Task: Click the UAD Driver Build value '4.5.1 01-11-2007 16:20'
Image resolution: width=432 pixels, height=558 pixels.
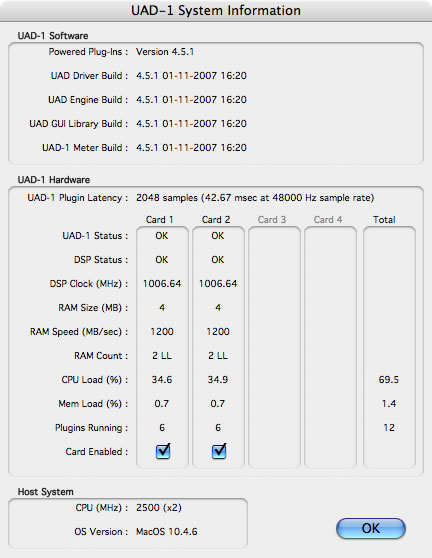Action: point(191,76)
